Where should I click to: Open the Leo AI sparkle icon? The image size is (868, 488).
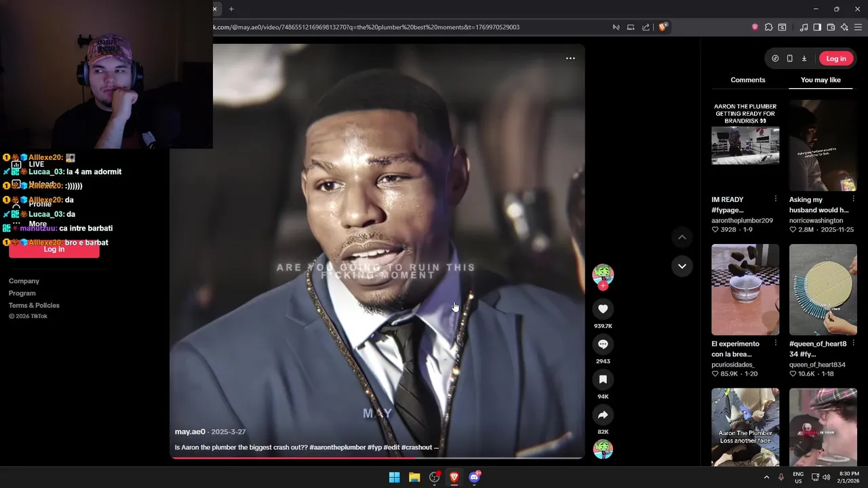tap(844, 27)
